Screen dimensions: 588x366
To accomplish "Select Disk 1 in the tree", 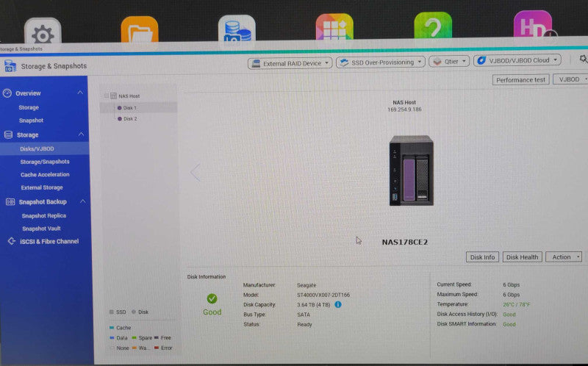I will (x=130, y=107).
